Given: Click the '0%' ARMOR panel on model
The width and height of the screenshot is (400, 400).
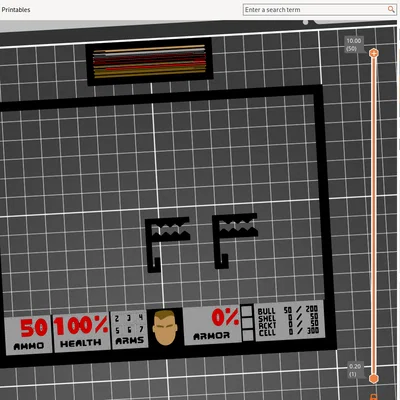Looking at the screenshot, I should pos(212,324).
